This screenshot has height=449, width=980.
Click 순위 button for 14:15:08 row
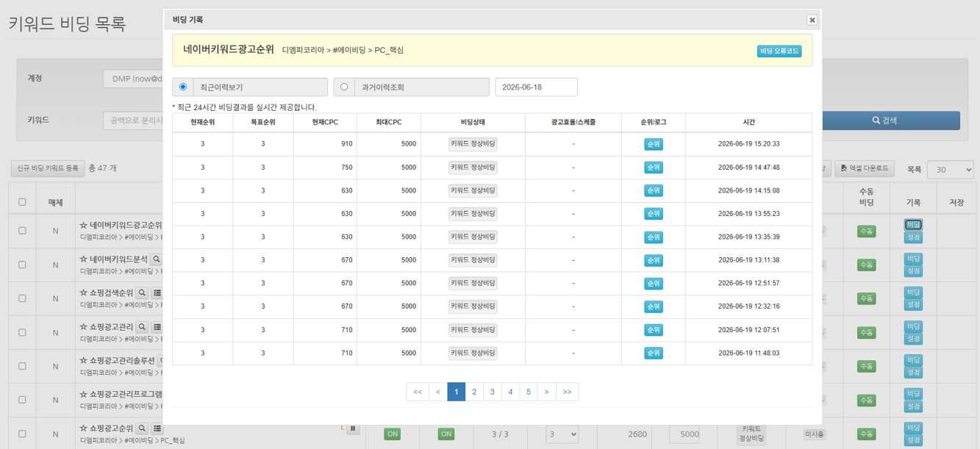(x=654, y=190)
